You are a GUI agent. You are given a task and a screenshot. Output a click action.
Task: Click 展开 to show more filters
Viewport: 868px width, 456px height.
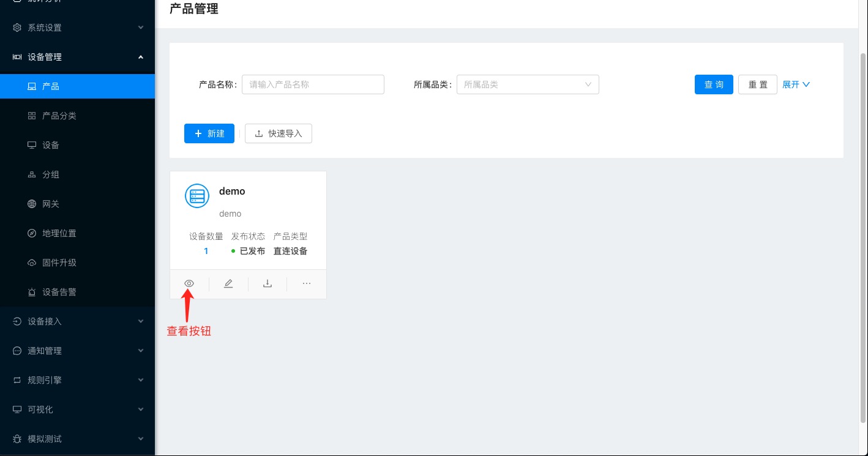click(x=796, y=84)
